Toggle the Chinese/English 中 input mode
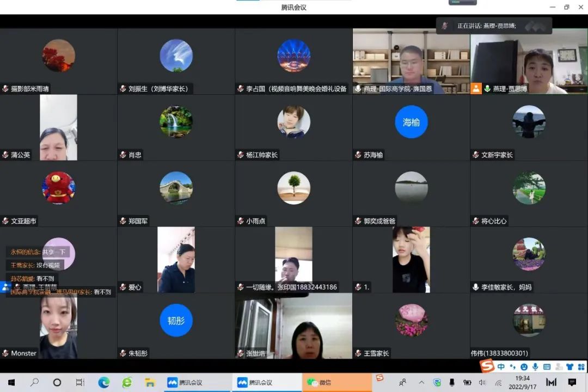This screenshot has height=392, width=588. click(x=501, y=367)
